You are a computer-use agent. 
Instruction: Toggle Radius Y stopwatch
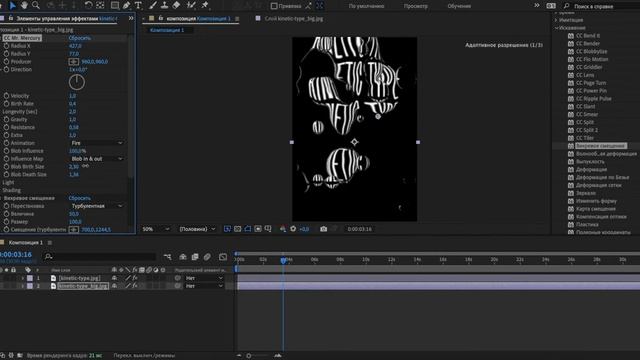coord(6,53)
